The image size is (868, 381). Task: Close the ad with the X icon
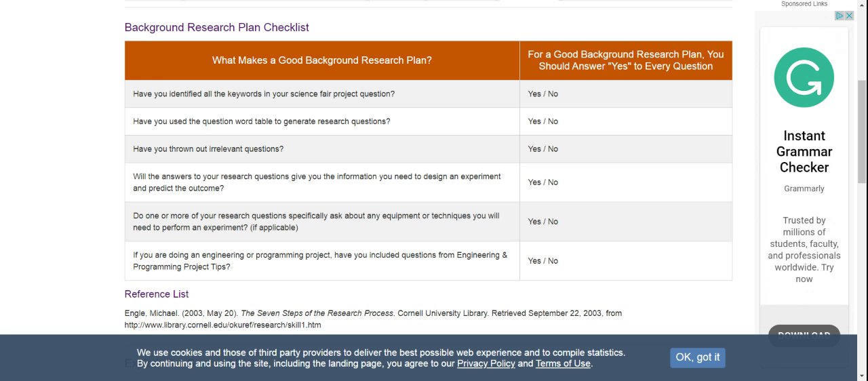click(849, 16)
